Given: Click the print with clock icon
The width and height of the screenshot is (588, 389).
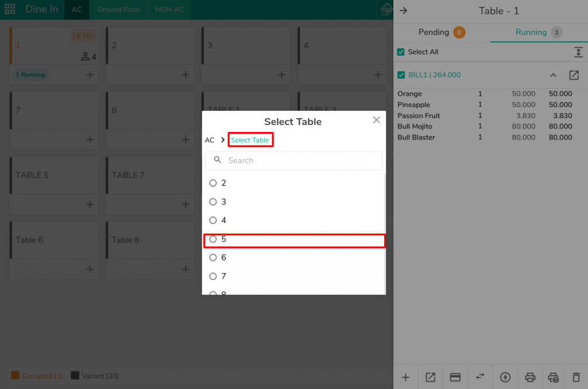Looking at the screenshot, I should [x=553, y=377].
